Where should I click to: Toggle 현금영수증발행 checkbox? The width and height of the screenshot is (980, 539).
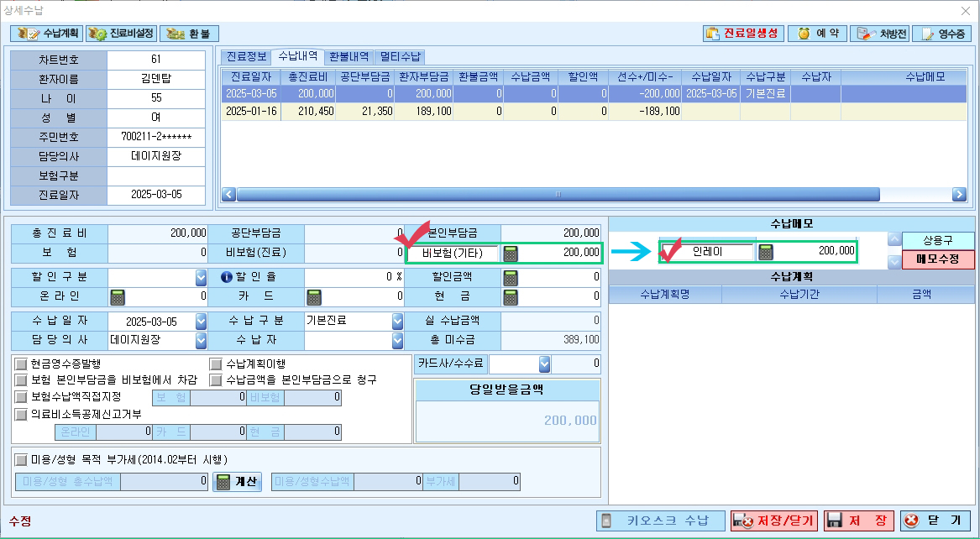click(x=21, y=364)
